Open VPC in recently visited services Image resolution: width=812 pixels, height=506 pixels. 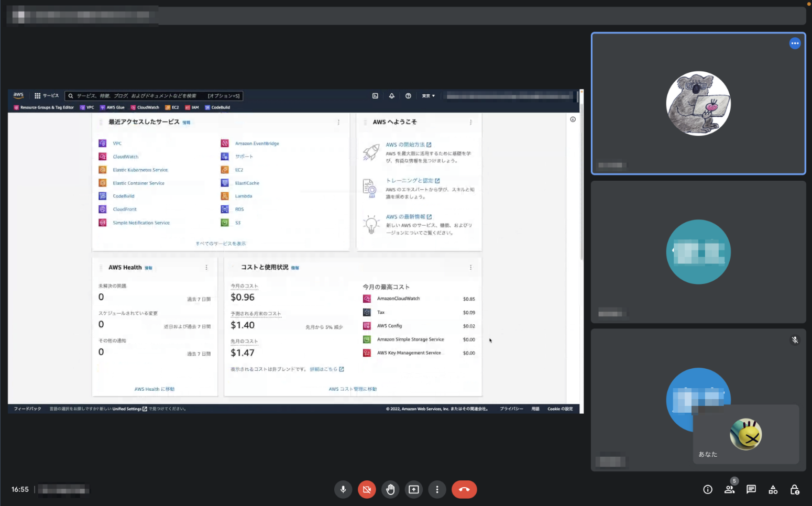pyautogui.click(x=117, y=144)
